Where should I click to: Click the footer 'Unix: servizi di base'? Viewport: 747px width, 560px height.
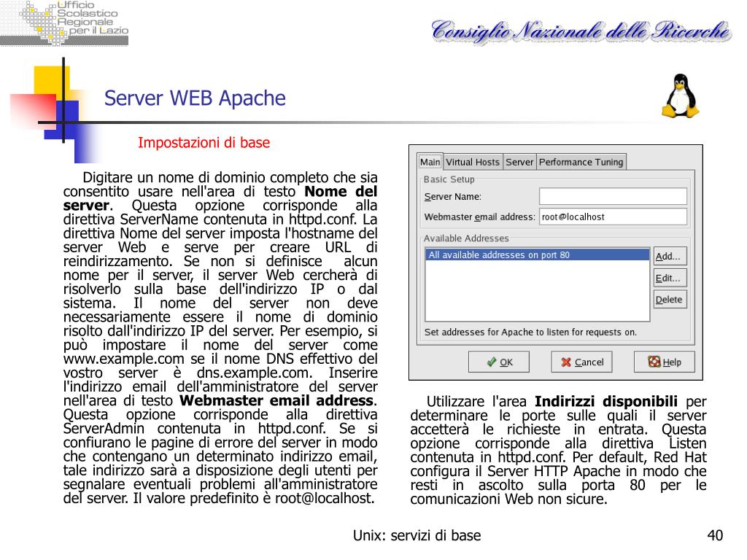[417, 536]
